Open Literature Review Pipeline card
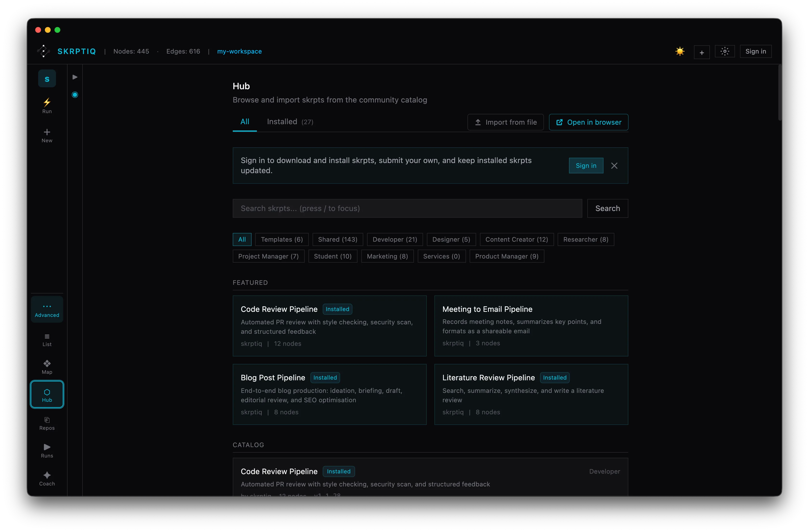Image resolution: width=809 pixels, height=532 pixels. (531, 394)
